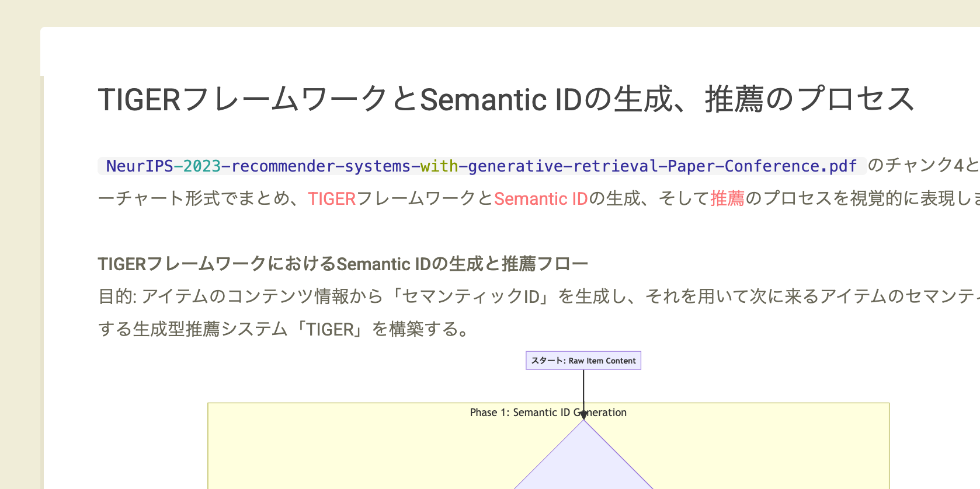Click the sentence ending 「TIGER」を構築する。
Image resolution: width=980 pixels, height=489 pixels.
[284, 329]
